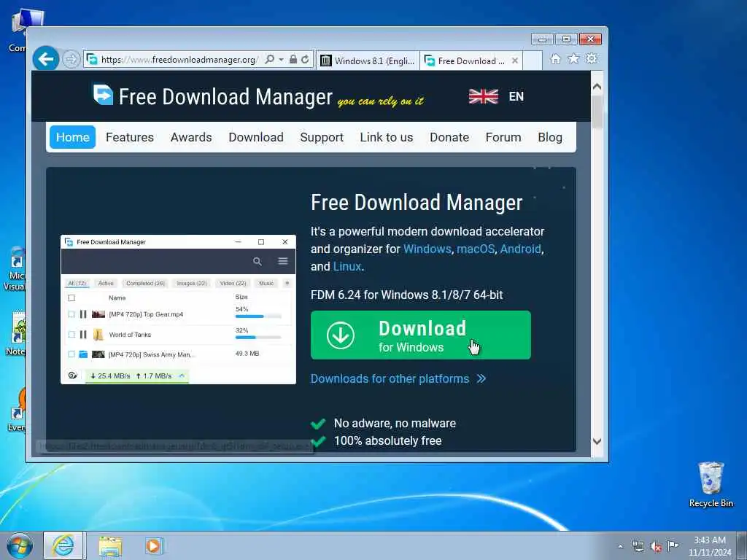Click the Top Gear.mp4 54% progress bar
747x560 pixels.
(258, 316)
